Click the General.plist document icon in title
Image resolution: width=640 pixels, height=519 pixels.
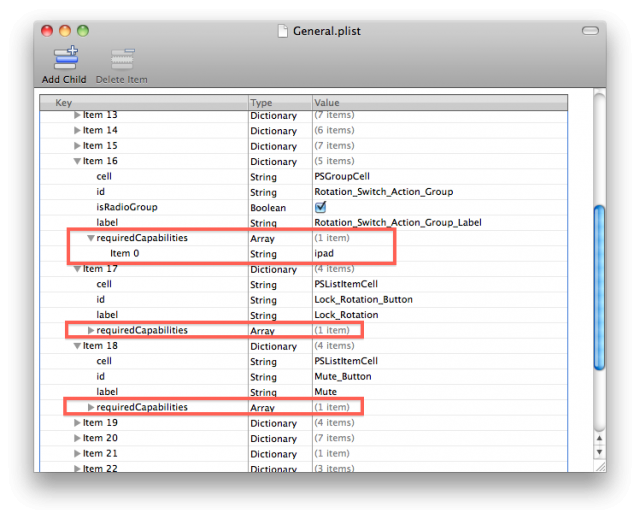282,31
